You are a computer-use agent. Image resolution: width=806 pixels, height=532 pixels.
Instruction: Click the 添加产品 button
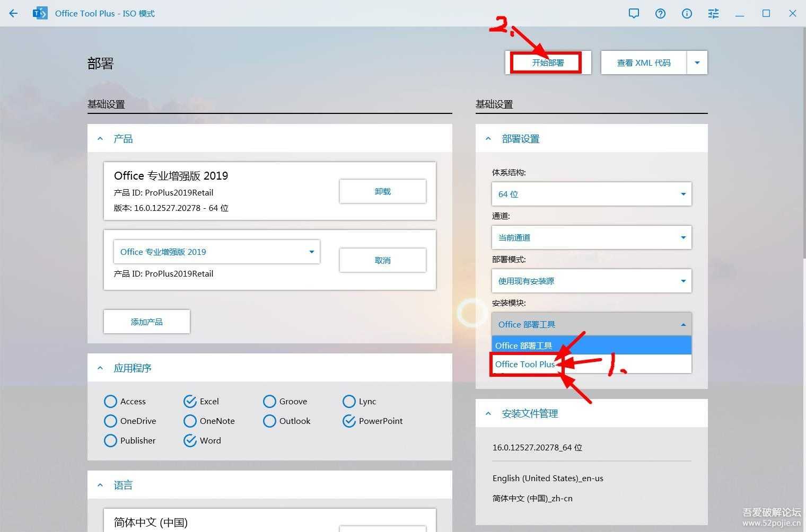pos(147,322)
